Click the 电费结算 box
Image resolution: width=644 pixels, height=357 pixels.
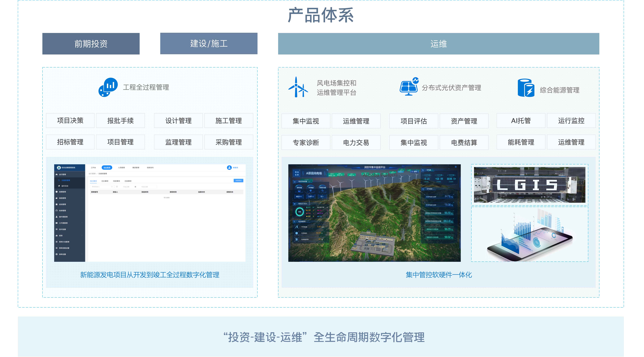point(464,143)
